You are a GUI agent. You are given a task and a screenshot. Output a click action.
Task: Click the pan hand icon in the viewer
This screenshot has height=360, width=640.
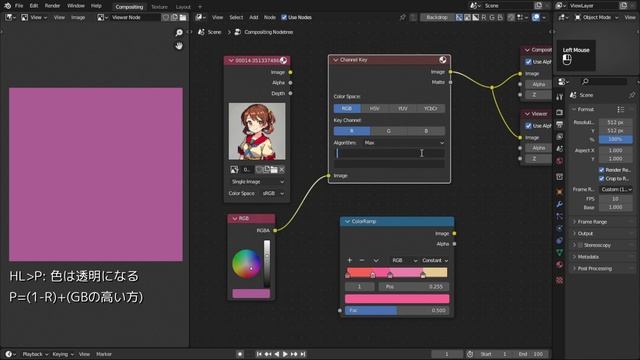click(179, 46)
